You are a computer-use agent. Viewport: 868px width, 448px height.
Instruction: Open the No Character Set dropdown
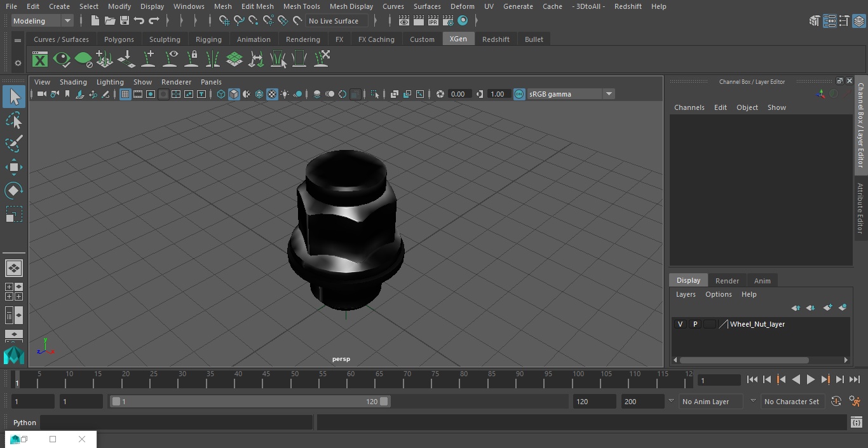click(x=792, y=402)
